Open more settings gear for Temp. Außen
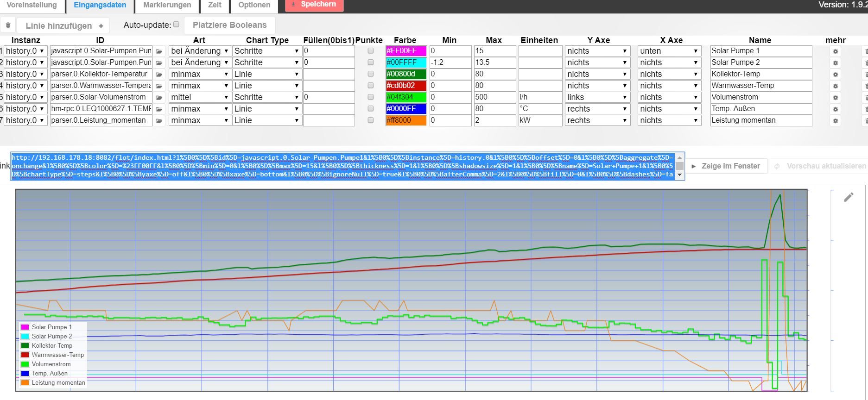The width and height of the screenshot is (868, 400). (835, 109)
